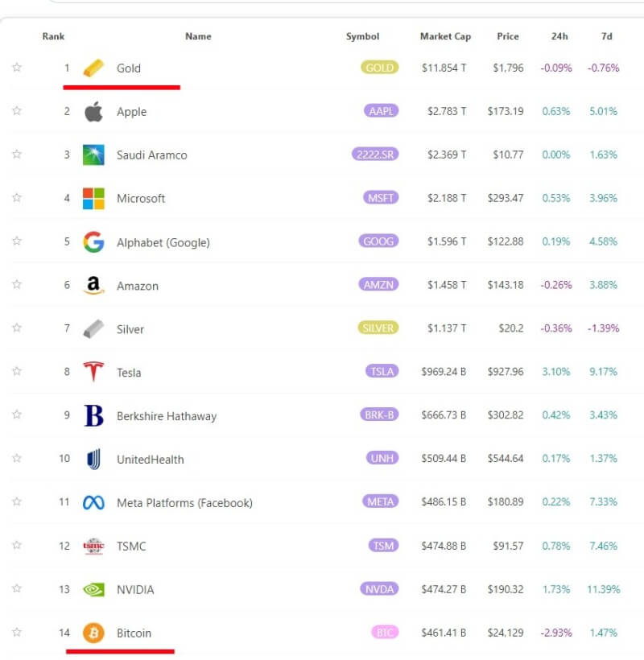Sort by the 24h column header

[x=559, y=36]
